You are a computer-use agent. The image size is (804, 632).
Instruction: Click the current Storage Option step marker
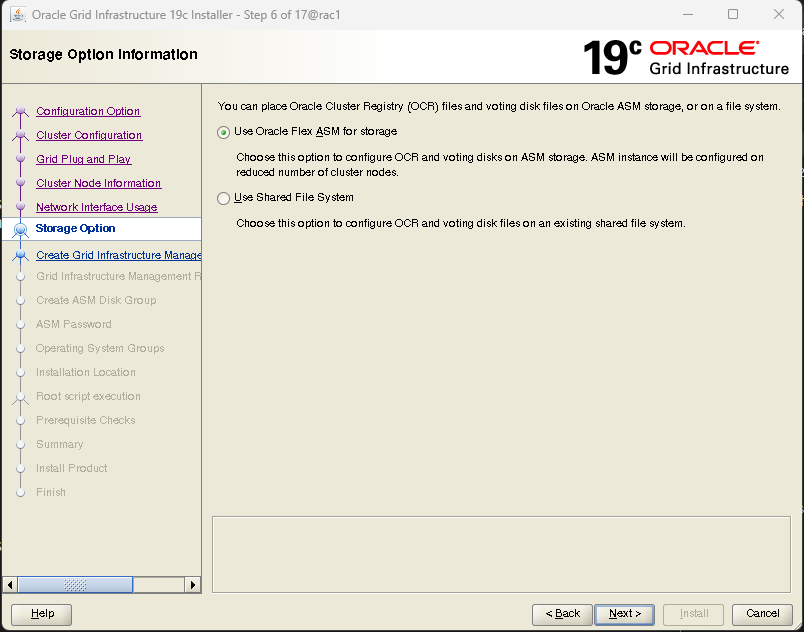click(21, 230)
